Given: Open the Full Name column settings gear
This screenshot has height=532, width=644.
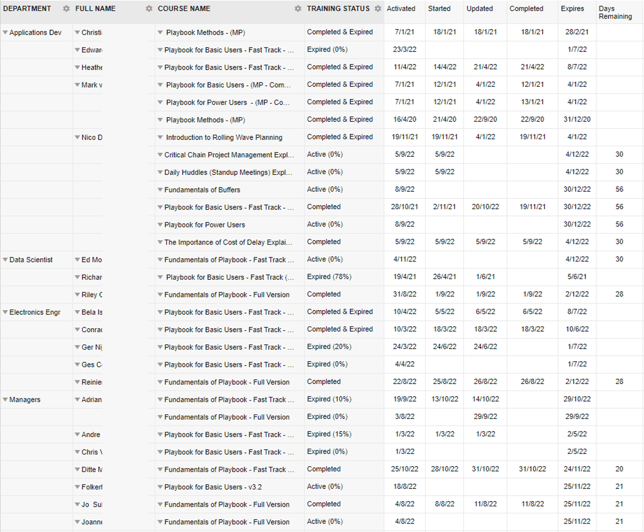Looking at the screenshot, I should 149,9.
